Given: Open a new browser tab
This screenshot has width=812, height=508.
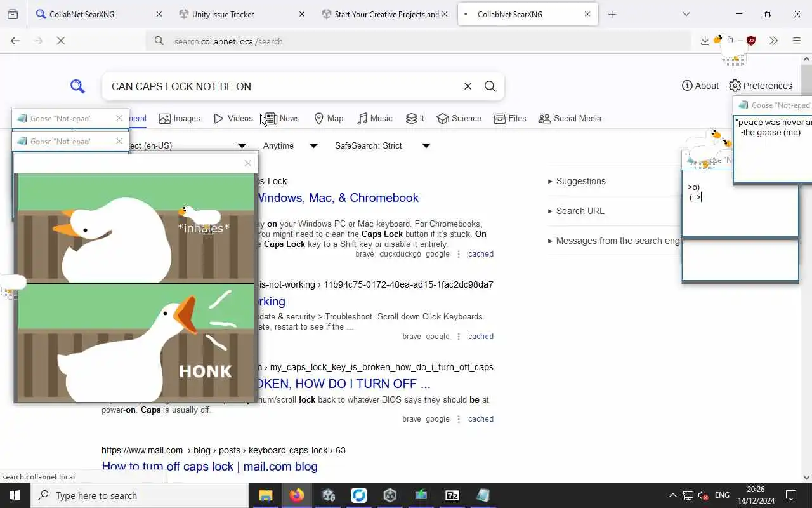Looking at the screenshot, I should pyautogui.click(x=612, y=14).
